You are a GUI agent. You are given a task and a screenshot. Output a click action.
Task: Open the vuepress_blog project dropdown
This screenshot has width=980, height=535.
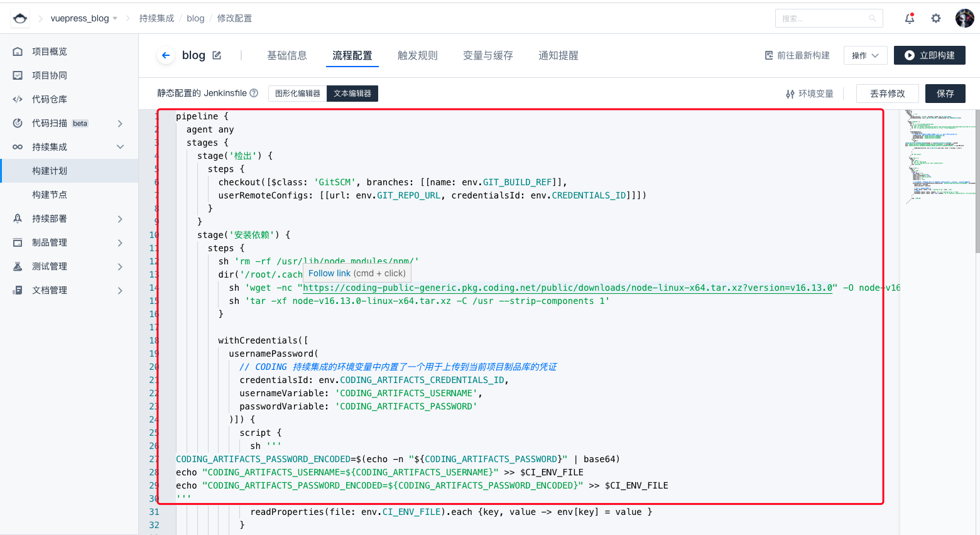[84, 18]
